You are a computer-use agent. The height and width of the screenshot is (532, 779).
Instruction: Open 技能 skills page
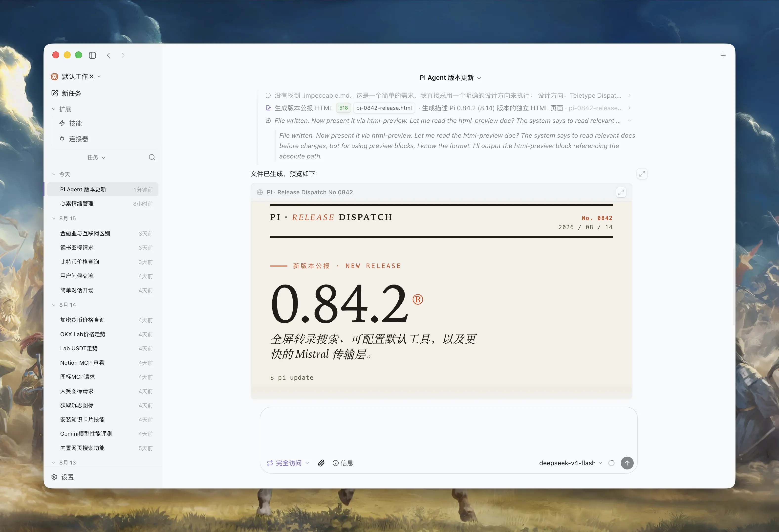71,123
